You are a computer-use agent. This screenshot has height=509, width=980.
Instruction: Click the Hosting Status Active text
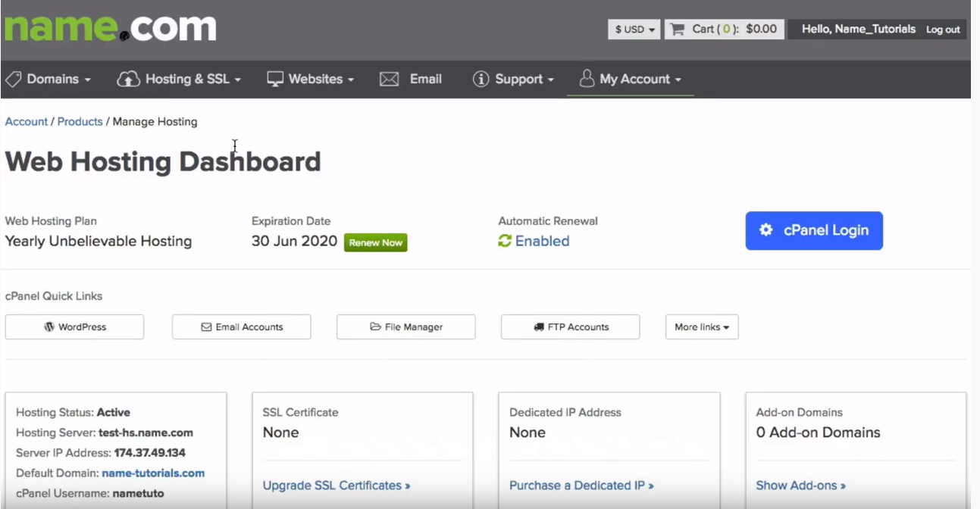pyautogui.click(x=73, y=413)
